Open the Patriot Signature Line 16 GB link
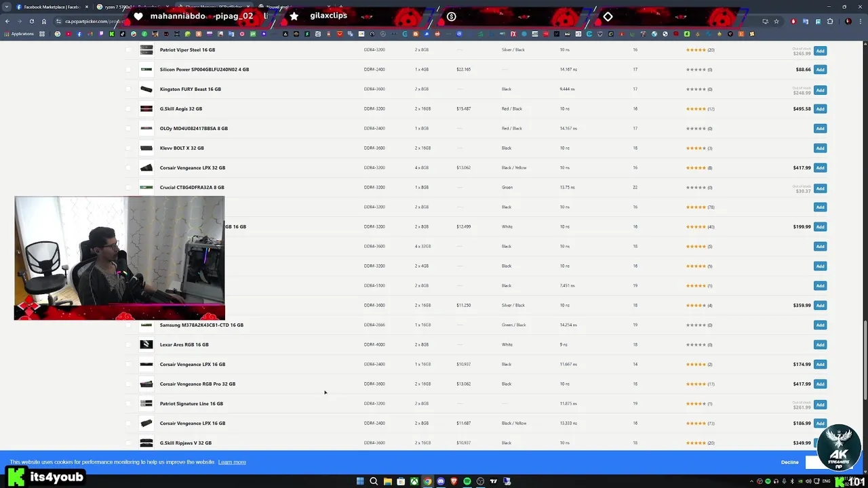 tap(191, 403)
